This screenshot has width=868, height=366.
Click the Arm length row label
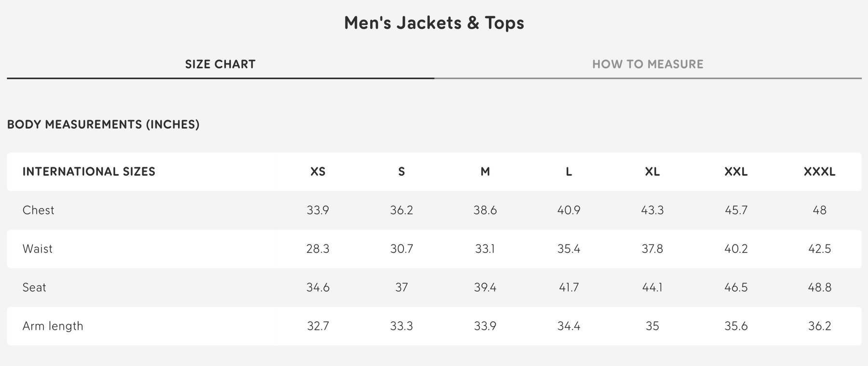click(53, 326)
